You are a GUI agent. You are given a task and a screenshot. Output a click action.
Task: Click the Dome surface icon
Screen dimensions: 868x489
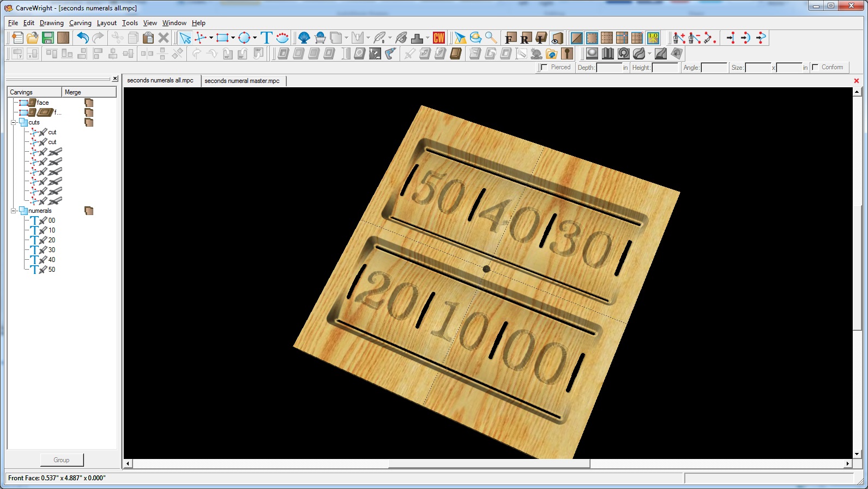pyautogui.click(x=592, y=53)
